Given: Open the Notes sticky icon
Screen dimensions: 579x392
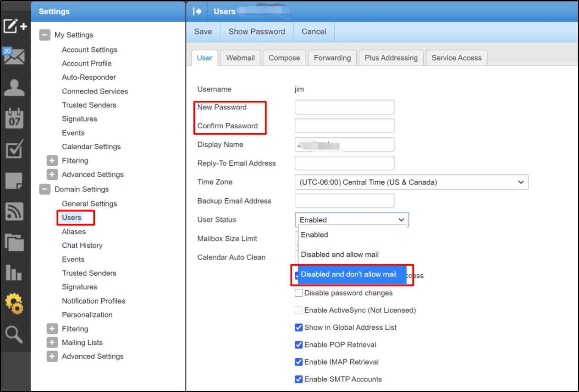Looking at the screenshot, I should tap(14, 181).
